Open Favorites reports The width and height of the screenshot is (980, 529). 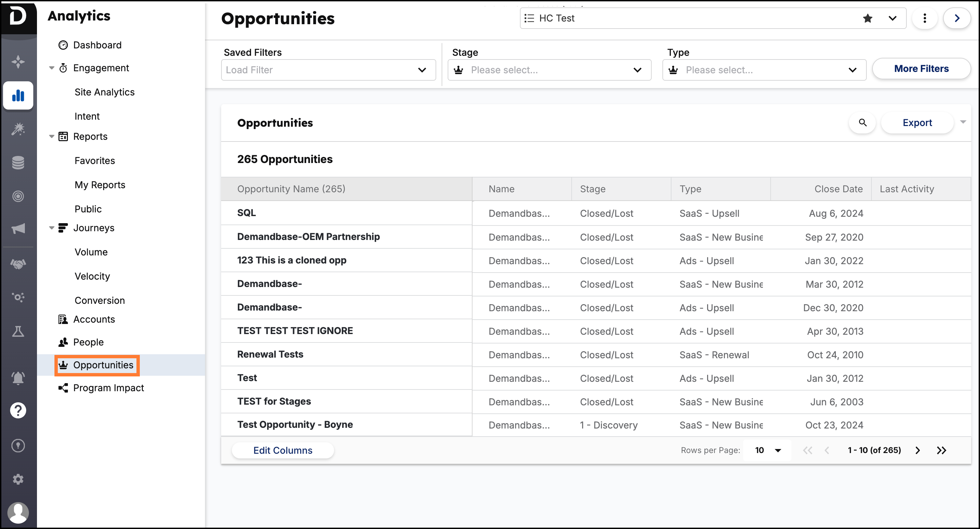click(x=95, y=161)
